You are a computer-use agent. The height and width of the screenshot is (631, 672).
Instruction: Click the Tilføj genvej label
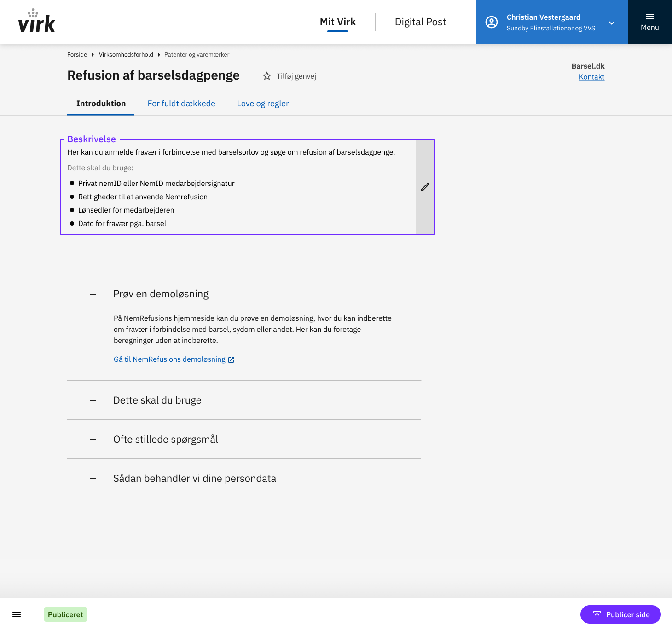296,76
